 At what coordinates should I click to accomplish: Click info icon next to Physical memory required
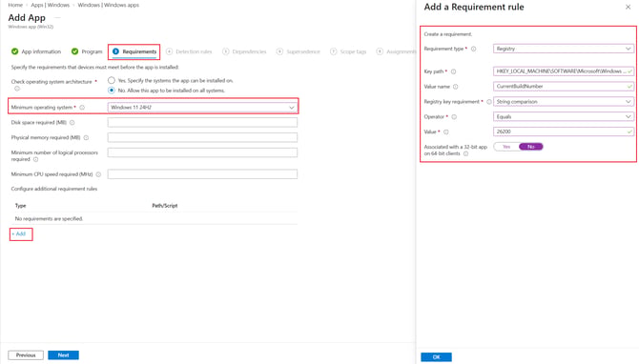86,137
